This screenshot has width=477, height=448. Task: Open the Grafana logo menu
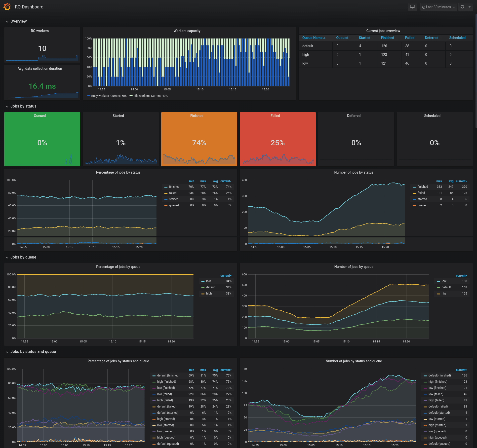point(7,7)
